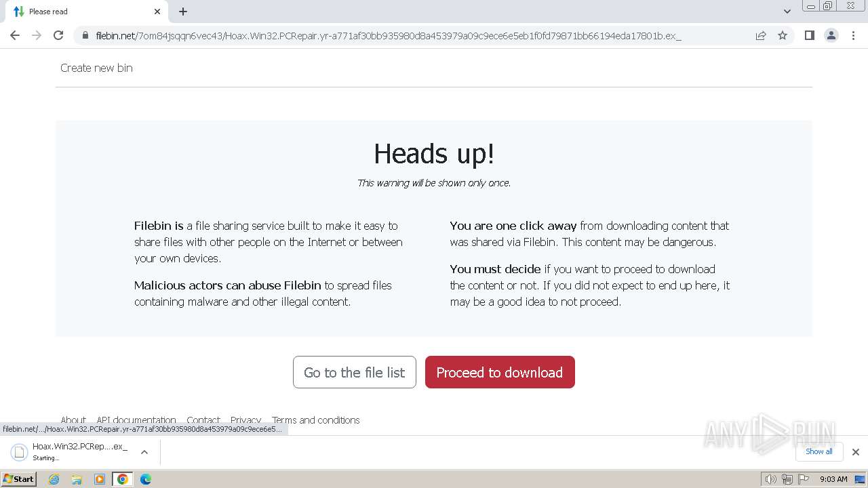View site information via the lock icon
The image size is (868, 488).
[x=85, y=35]
